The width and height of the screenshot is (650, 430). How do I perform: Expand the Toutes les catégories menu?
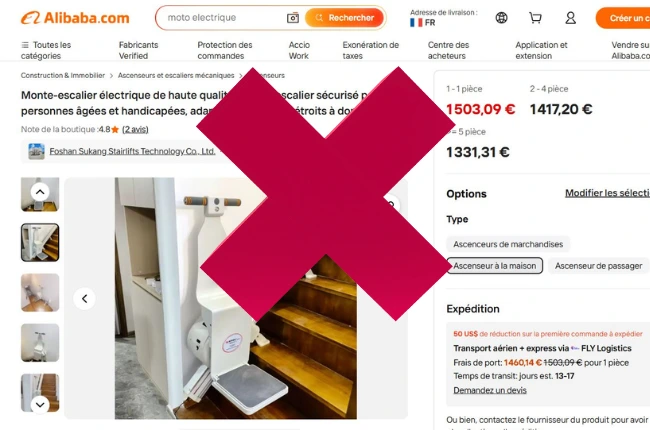[x=46, y=50]
